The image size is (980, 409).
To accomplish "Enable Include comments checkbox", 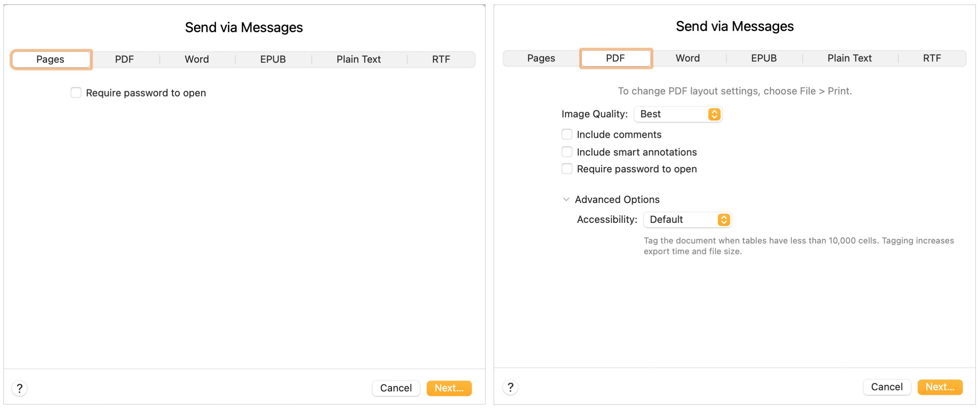I will pyautogui.click(x=567, y=134).
